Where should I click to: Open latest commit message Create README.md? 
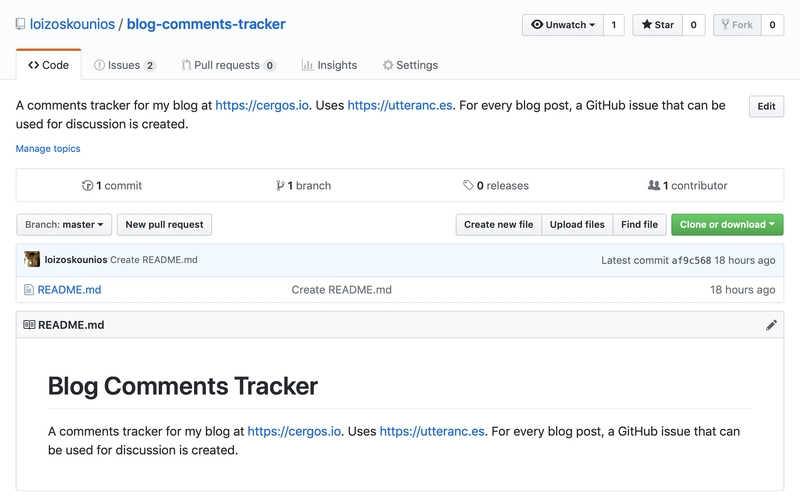154,260
